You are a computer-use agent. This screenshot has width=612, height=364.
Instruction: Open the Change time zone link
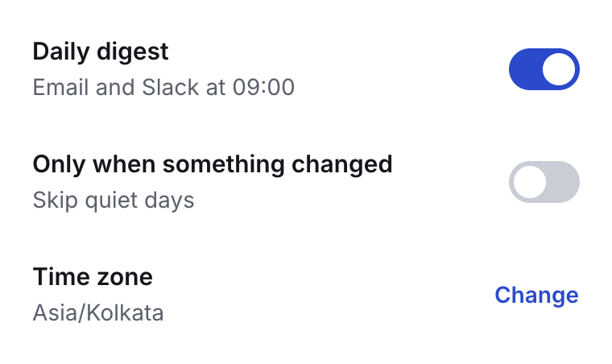[536, 295]
